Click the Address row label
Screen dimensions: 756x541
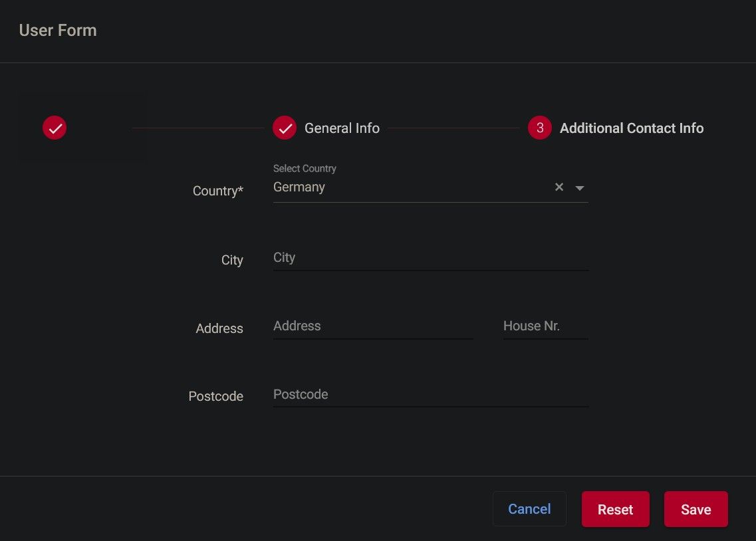pos(219,329)
